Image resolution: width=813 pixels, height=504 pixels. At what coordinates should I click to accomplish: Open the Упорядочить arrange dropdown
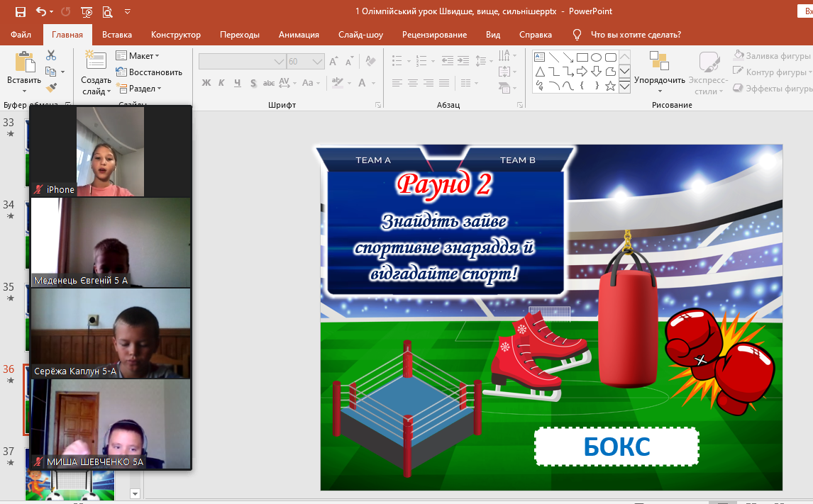[x=660, y=80]
